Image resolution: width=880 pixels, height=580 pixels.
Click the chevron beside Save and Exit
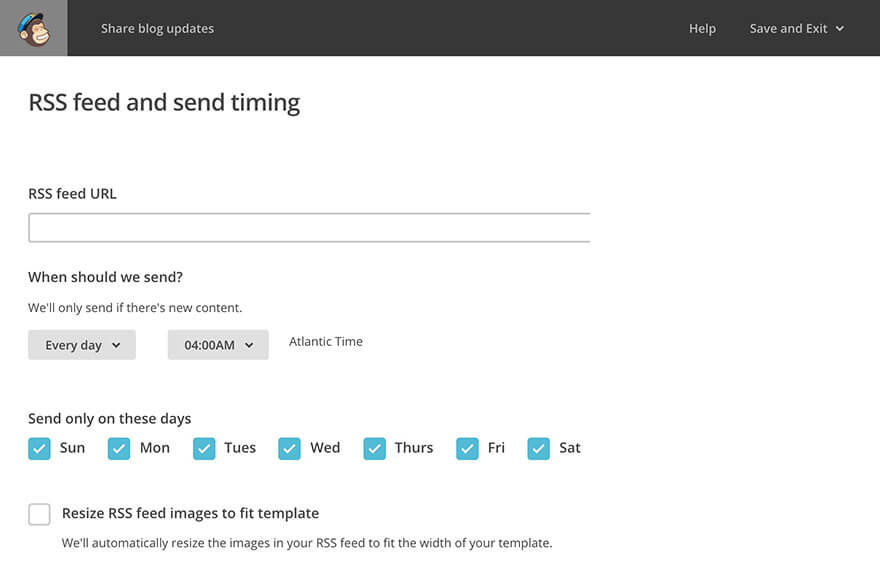click(x=840, y=28)
